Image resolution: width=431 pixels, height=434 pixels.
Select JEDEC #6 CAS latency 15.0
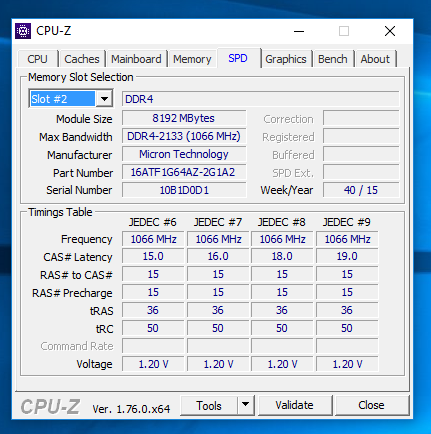pos(153,256)
